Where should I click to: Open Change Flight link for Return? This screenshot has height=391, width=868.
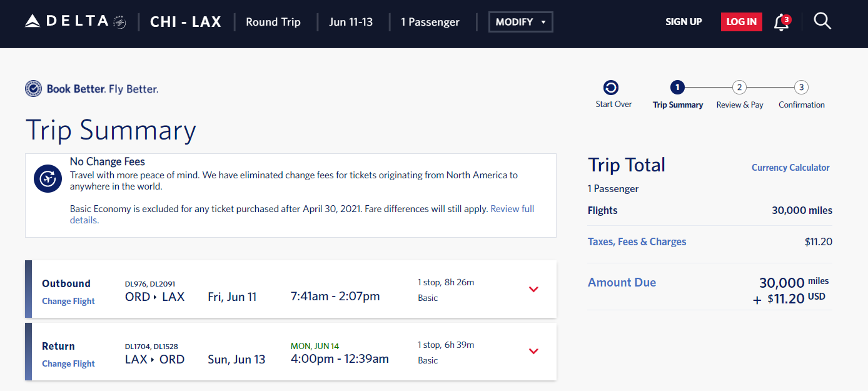click(x=68, y=363)
